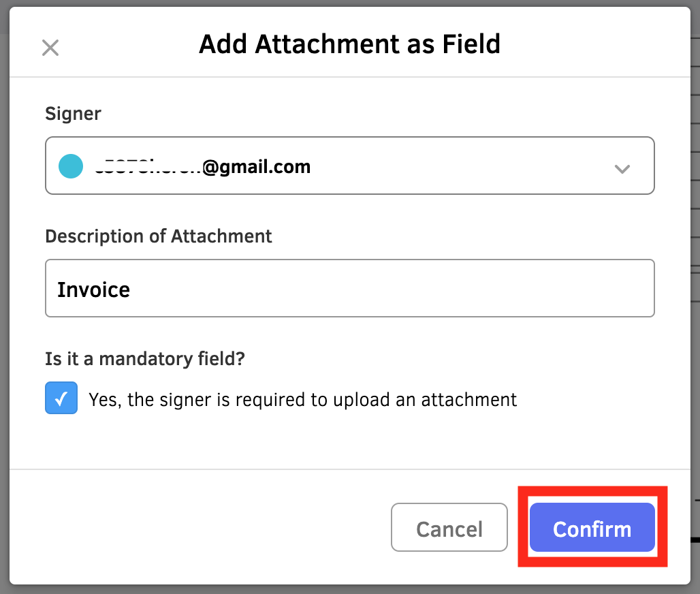Click the 'Description of Attachment' label

[x=159, y=236]
